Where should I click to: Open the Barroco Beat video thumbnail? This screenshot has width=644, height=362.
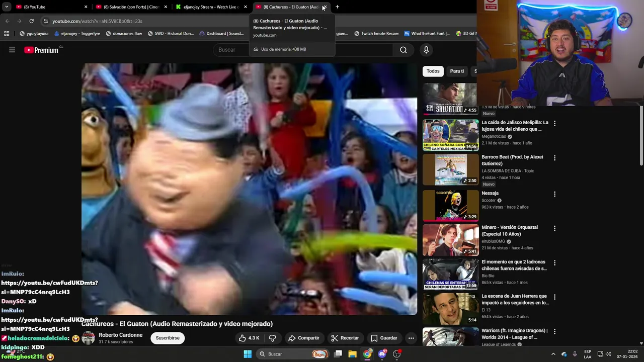(x=450, y=169)
